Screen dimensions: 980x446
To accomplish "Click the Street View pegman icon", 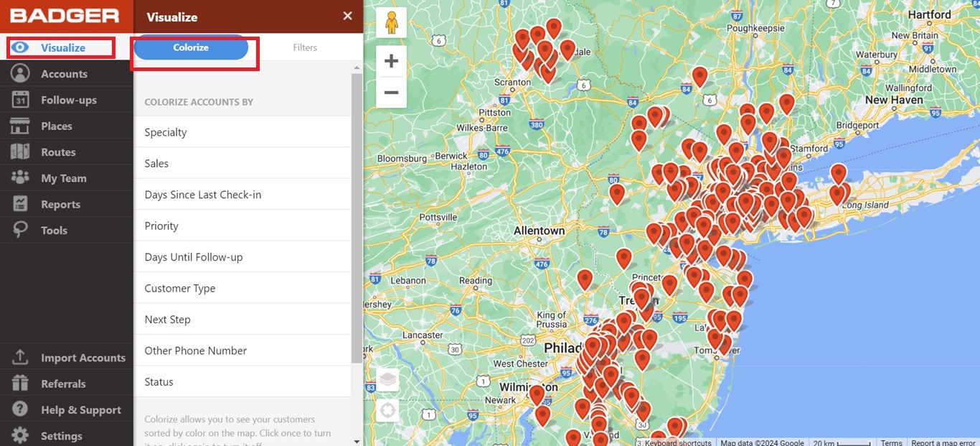I will point(391,22).
